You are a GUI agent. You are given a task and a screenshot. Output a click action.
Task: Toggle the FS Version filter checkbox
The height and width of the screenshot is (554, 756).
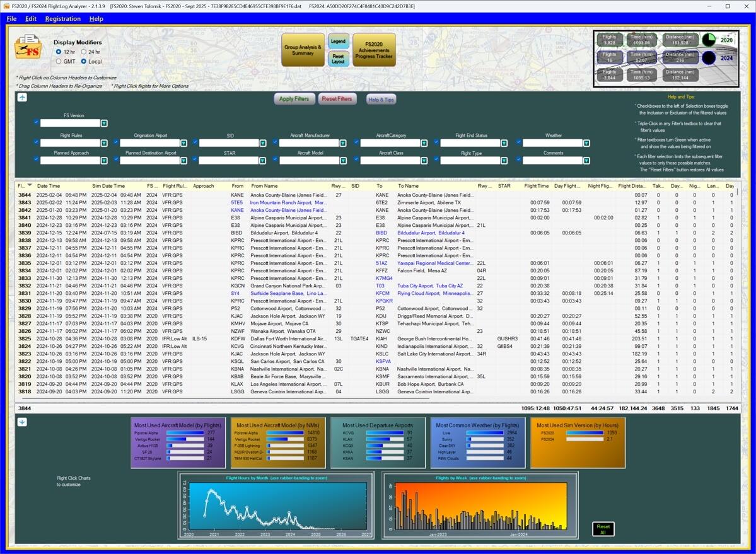36,122
